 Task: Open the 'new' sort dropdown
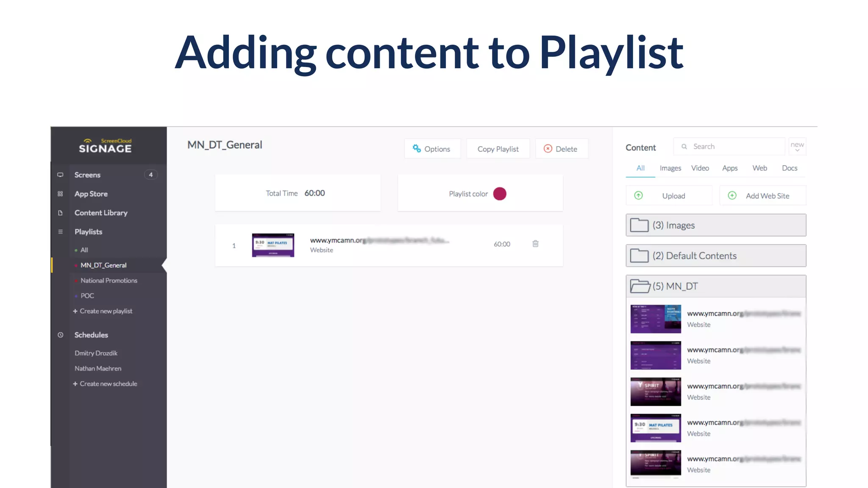[797, 147]
